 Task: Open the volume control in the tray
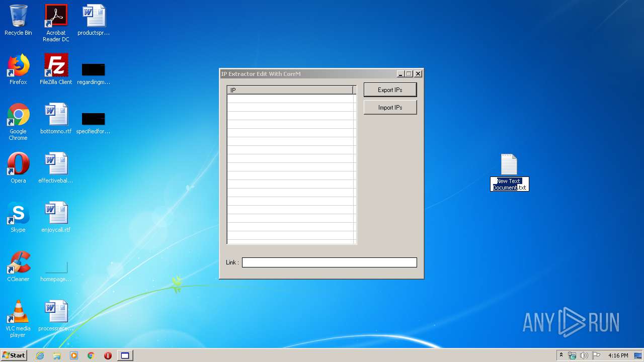pos(584,355)
